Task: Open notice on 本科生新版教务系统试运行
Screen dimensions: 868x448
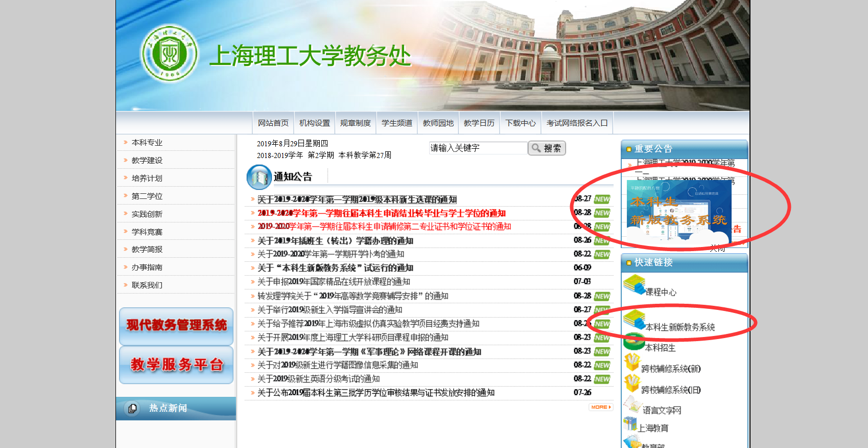Action: tap(335, 268)
